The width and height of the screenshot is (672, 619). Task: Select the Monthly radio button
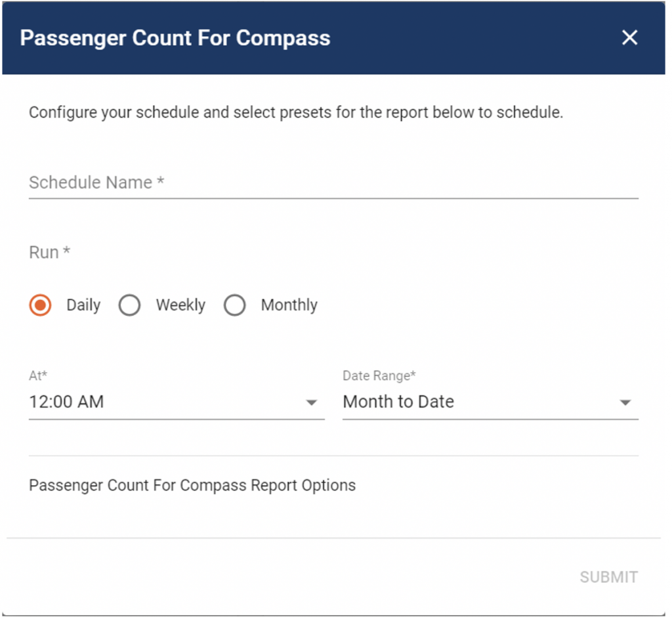(234, 305)
